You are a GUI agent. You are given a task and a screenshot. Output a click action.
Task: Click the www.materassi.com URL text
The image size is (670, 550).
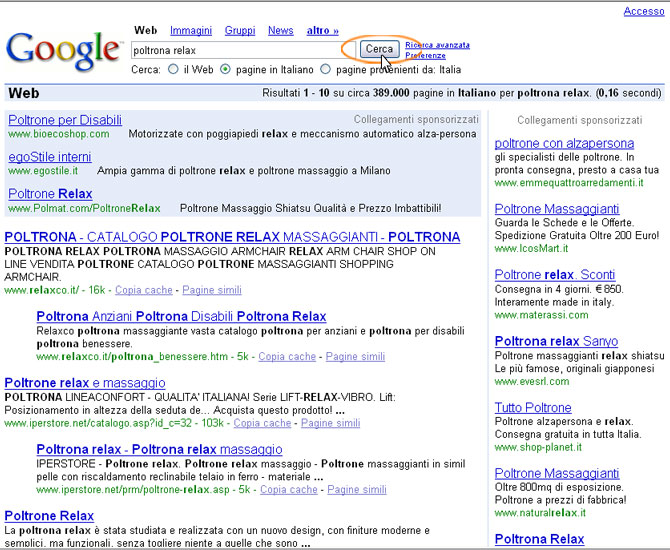pyautogui.click(x=541, y=315)
